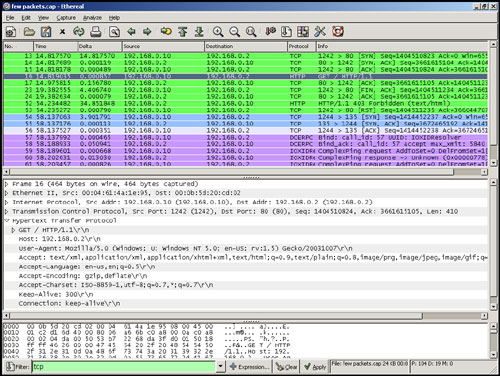
Task: Select packet 23 FIN, ACK row
Action: (245, 90)
